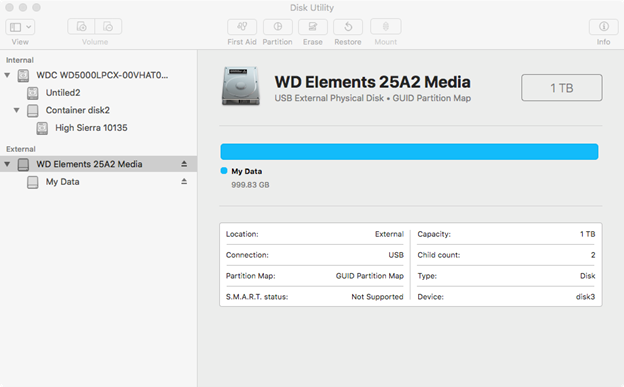Click the large hard drive image
Image resolution: width=624 pixels, height=387 pixels.
(241, 86)
